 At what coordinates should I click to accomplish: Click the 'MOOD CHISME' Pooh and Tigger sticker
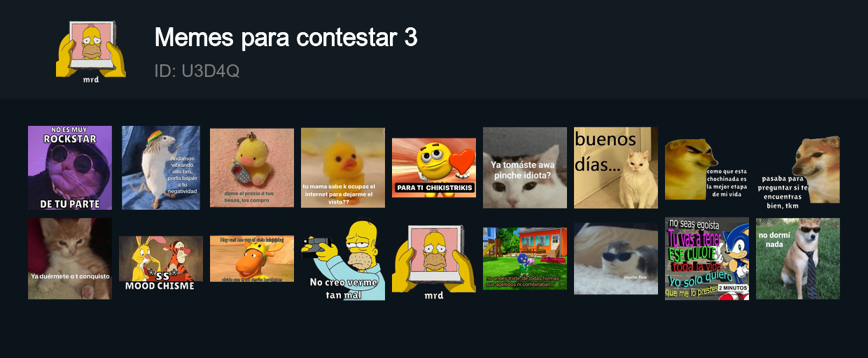pos(161,264)
